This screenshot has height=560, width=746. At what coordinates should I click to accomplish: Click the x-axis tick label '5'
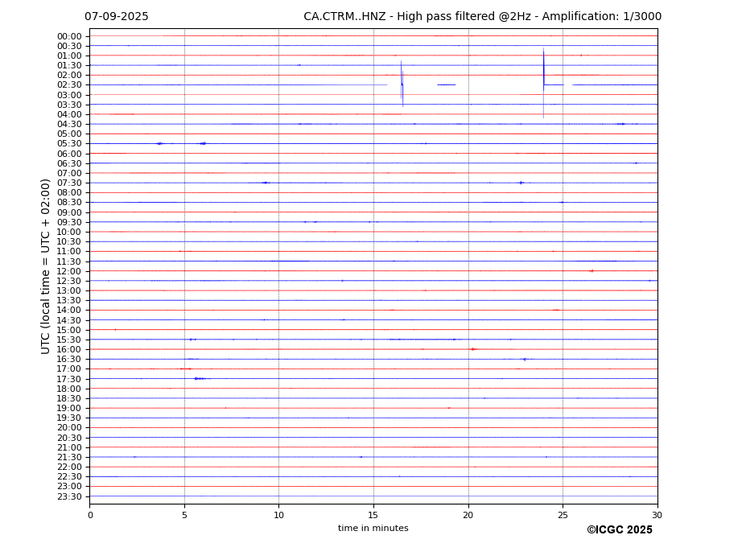184,515
